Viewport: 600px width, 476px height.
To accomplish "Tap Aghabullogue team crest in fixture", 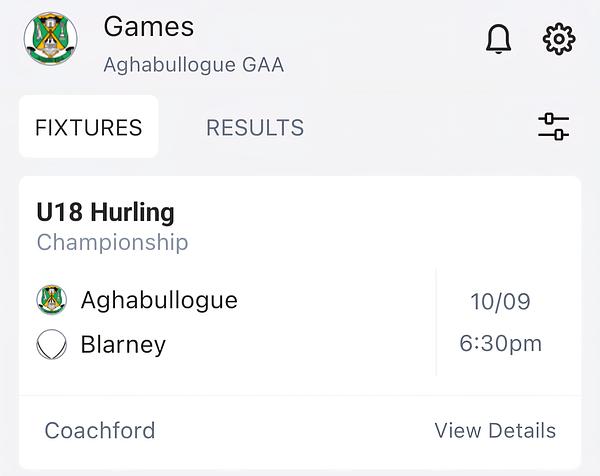I will 52,300.
